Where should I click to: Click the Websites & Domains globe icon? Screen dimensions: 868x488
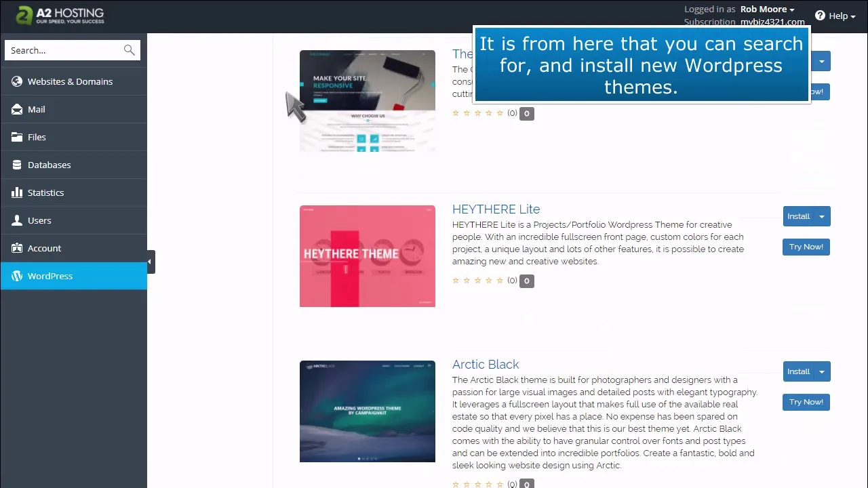(x=17, y=81)
